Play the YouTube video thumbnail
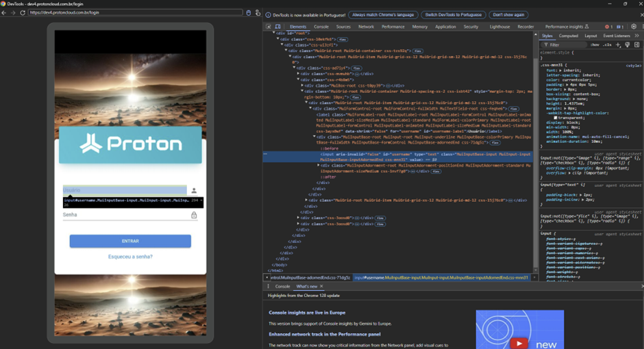This screenshot has width=644, height=349. tap(519, 344)
